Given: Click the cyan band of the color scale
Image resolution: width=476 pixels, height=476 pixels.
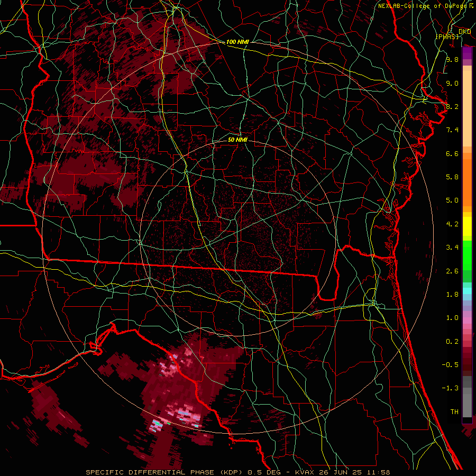Looking at the screenshot, I should coord(467,291).
